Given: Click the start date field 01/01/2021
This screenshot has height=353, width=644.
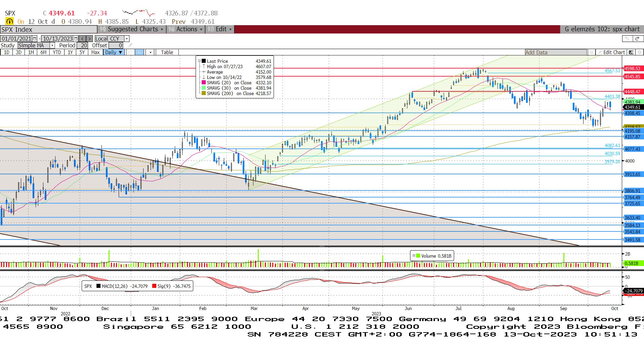Looking at the screenshot, I should (16, 39).
